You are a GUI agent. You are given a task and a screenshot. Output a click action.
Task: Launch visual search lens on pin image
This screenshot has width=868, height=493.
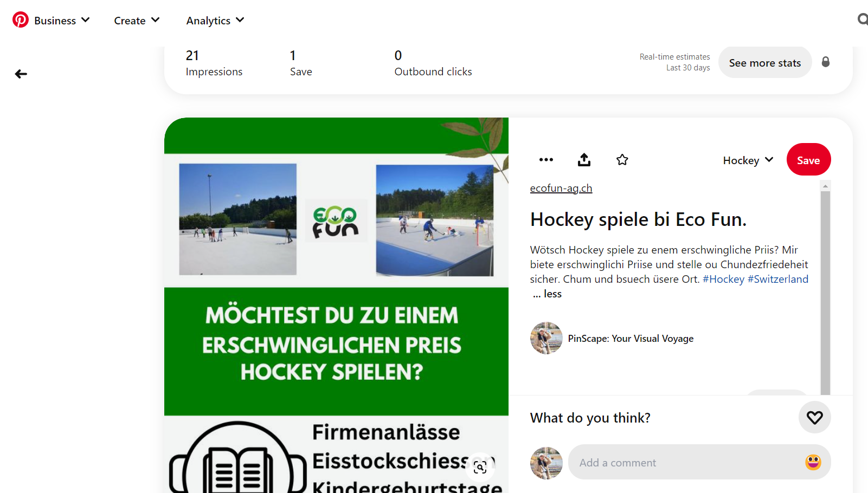480,467
